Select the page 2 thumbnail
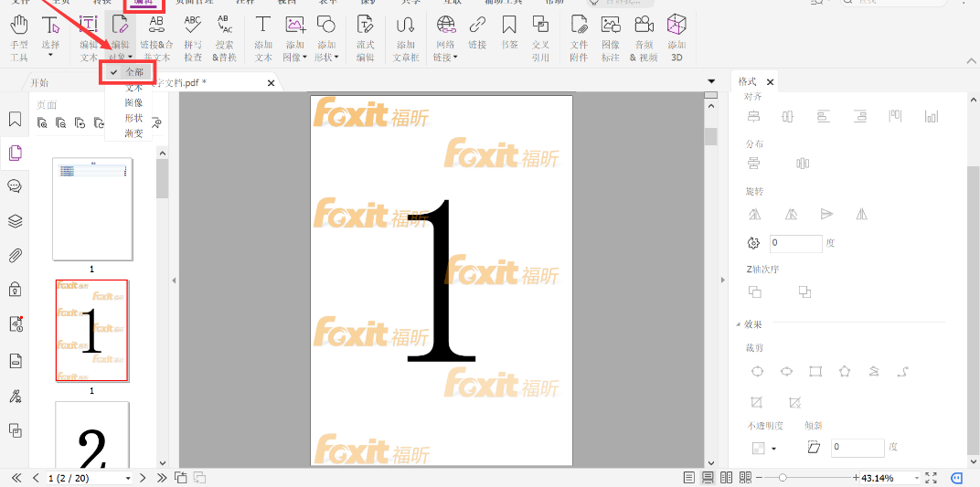 (91, 330)
